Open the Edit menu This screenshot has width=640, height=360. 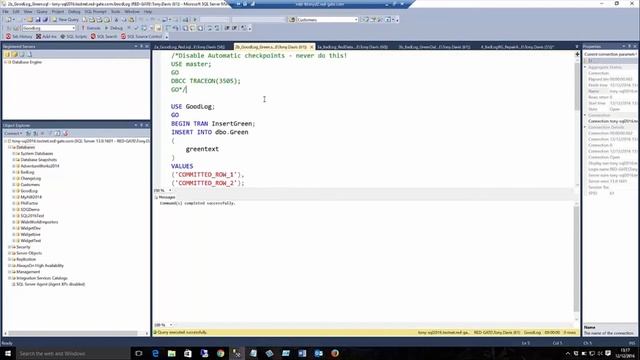[x=16, y=11]
